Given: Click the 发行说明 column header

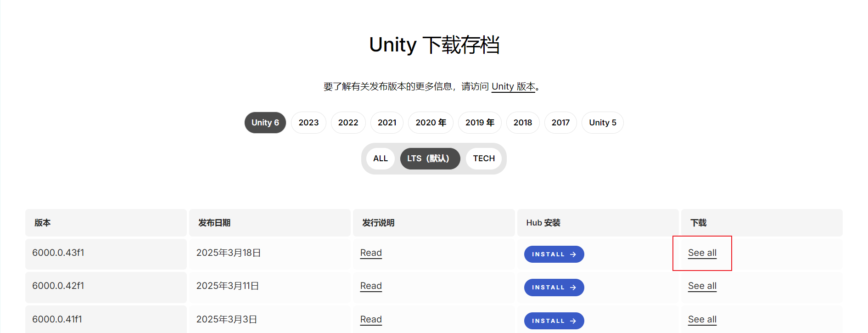Looking at the screenshot, I should [x=434, y=223].
